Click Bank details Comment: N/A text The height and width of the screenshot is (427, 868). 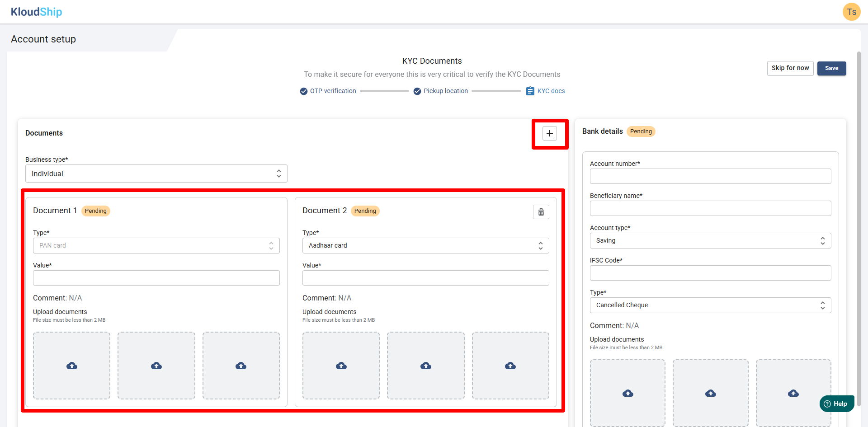pos(614,326)
